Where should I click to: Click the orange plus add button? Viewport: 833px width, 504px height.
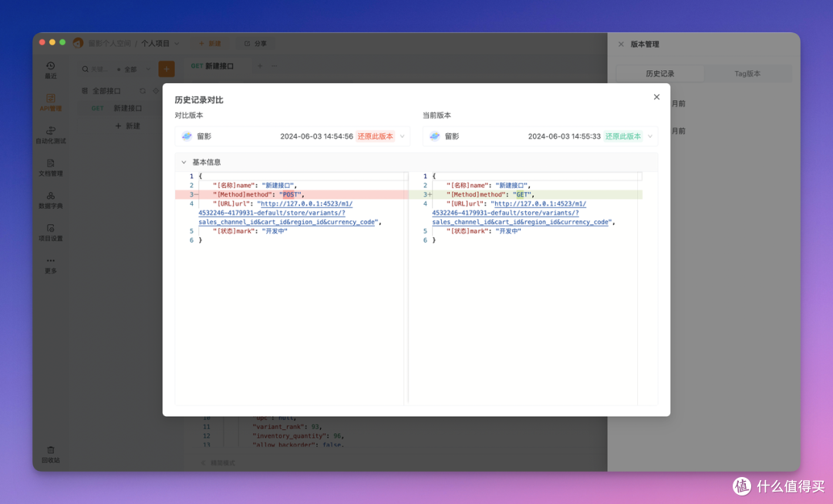[x=167, y=69]
